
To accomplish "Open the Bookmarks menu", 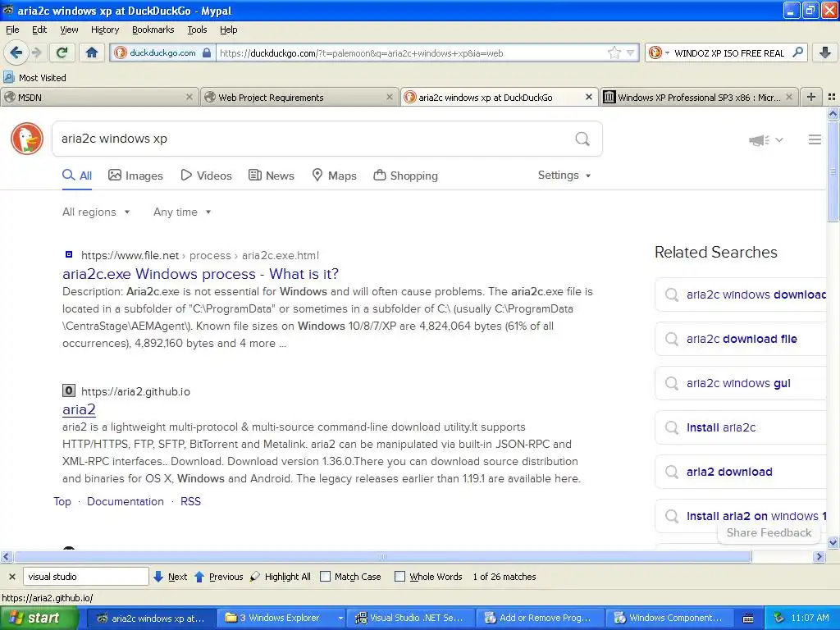I will 153,30.
